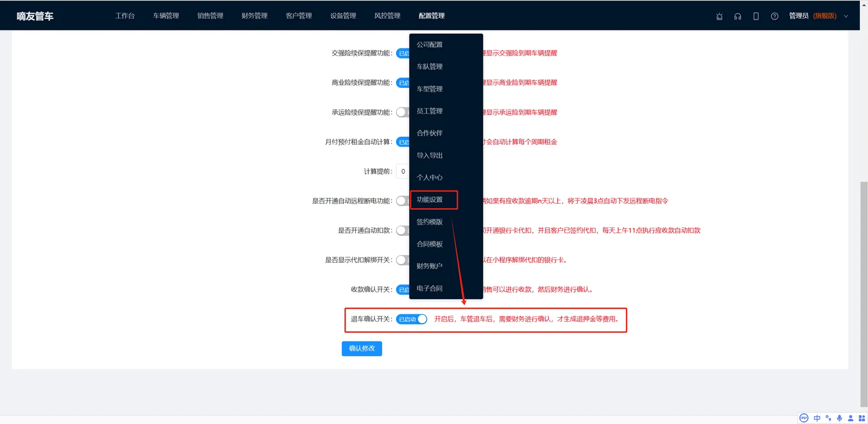
Task: Open the 销售管理 top menu
Action: point(210,16)
